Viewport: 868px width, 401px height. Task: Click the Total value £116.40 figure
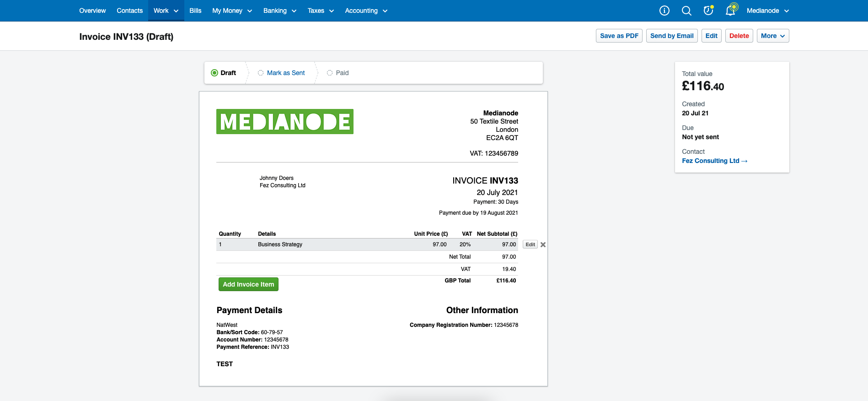point(703,86)
